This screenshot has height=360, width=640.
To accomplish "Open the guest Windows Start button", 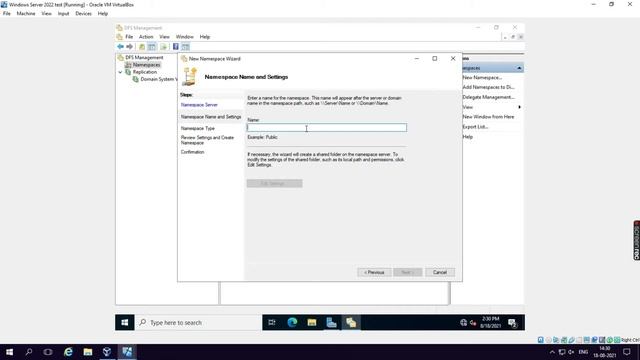I will coord(124,322).
